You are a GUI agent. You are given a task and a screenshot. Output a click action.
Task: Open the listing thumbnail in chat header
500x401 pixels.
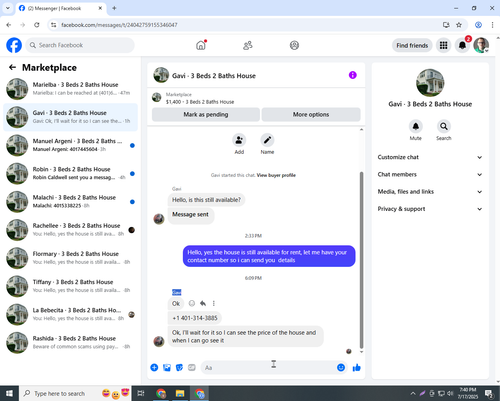pos(161,75)
